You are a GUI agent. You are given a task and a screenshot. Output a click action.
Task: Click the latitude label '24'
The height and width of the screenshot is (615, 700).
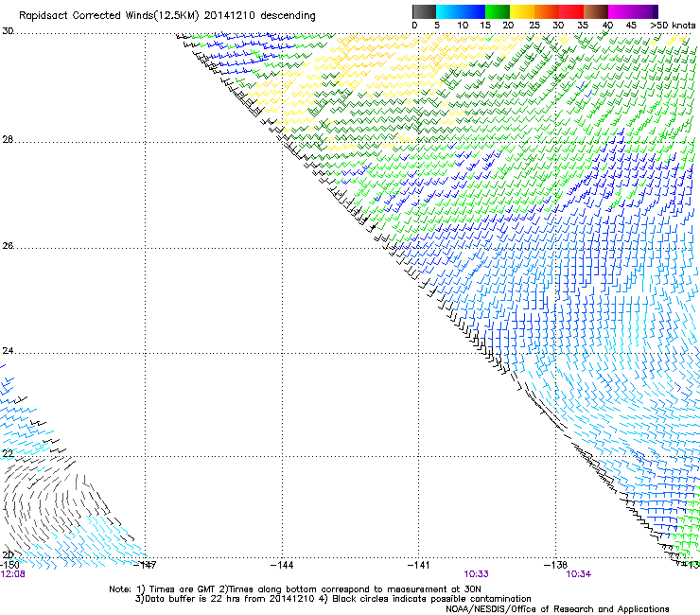pyautogui.click(x=8, y=351)
